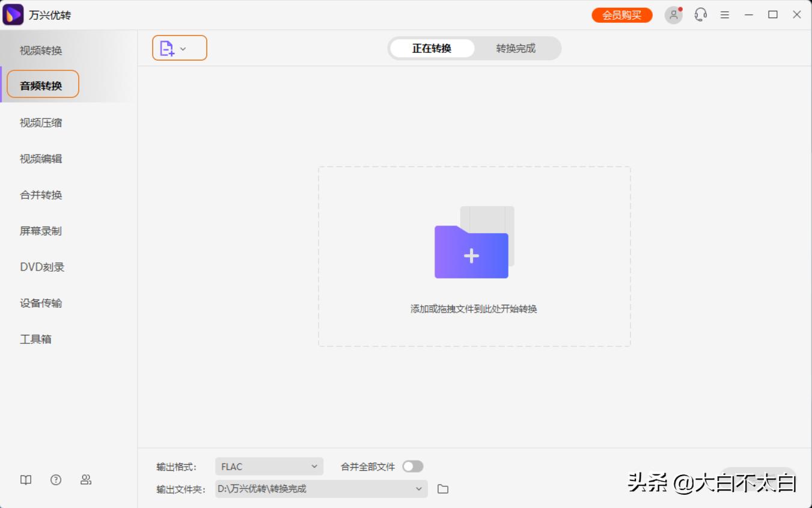
Task: Click the add file icon in toolbar
Action: 167,49
